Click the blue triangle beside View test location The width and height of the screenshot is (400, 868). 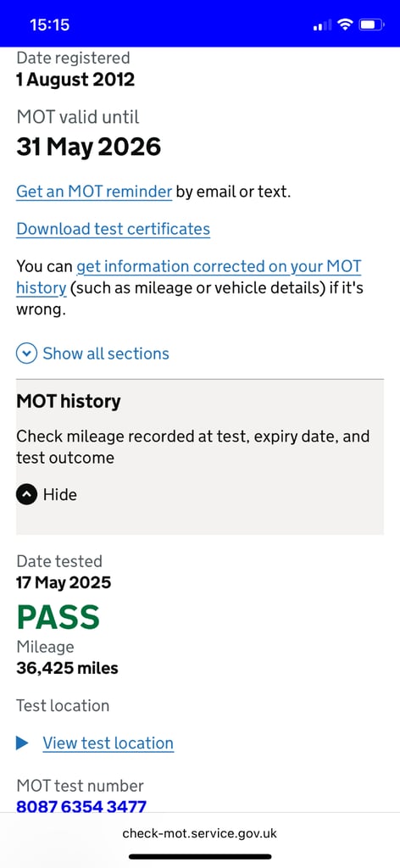(x=22, y=743)
